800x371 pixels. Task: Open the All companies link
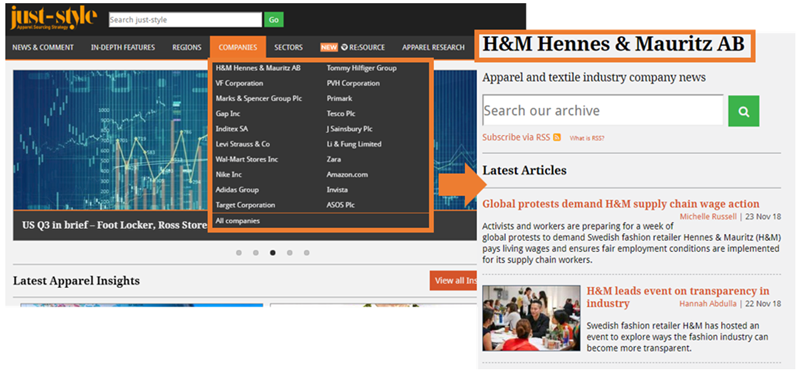pyautogui.click(x=237, y=221)
